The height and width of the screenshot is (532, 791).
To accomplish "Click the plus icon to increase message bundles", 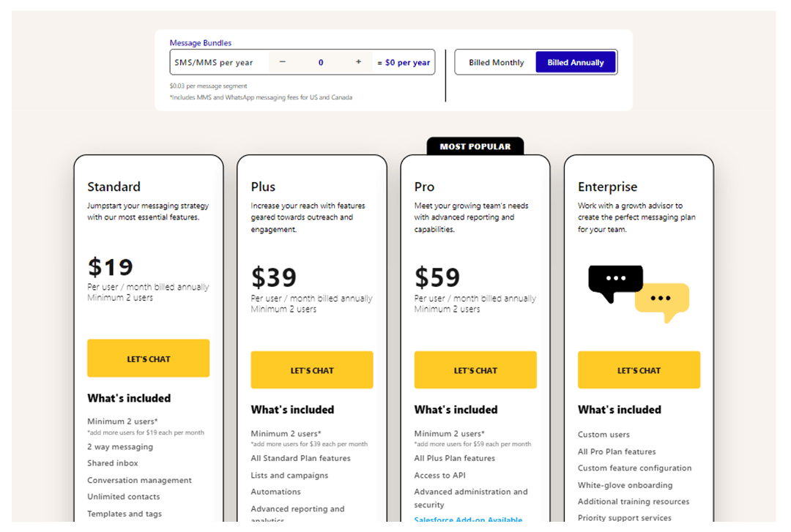I will [x=358, y=62].
